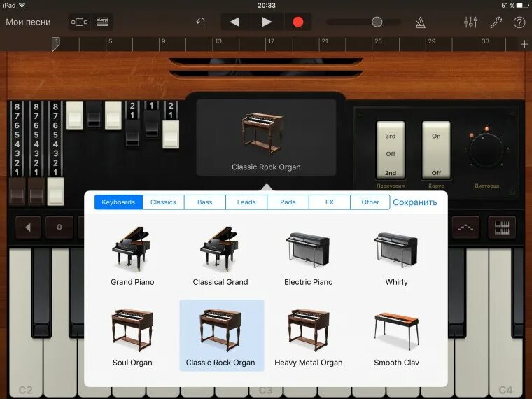Viewport: 532px width, 399px height.
Task: Play the C2 white key
Action: point(25,368)
